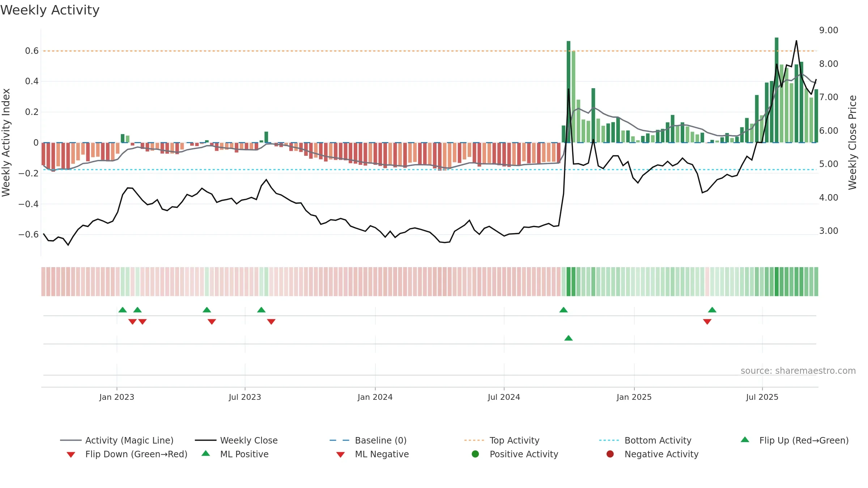Screen dimensions: 868x488
Task: Select the lone ML Positive triangle on second row
Action: 569,338
